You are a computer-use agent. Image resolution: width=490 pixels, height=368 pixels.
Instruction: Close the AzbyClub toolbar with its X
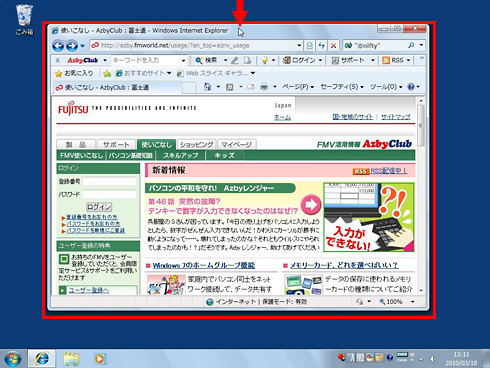(58, 60)
